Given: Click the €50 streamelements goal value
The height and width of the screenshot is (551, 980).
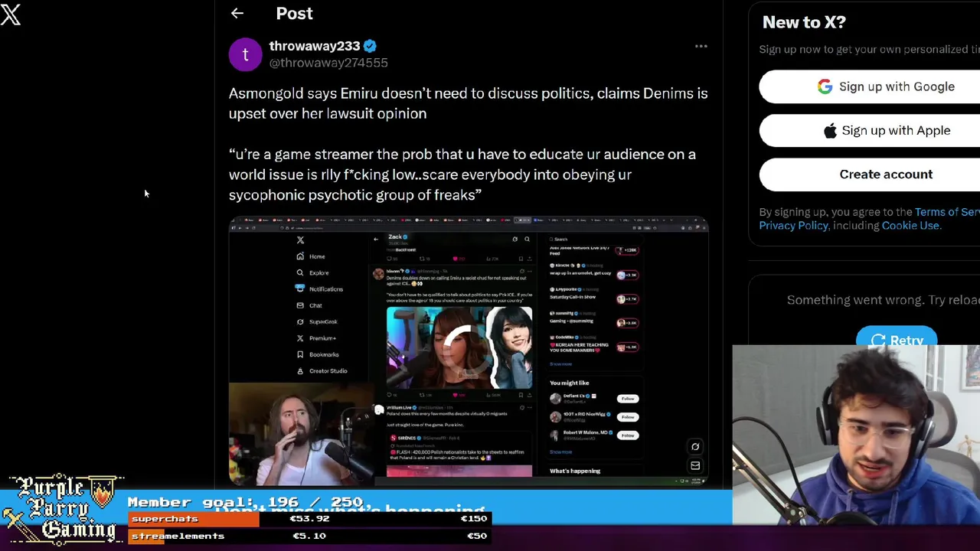Looking at the screenshot, I should [x=477, y=536].
